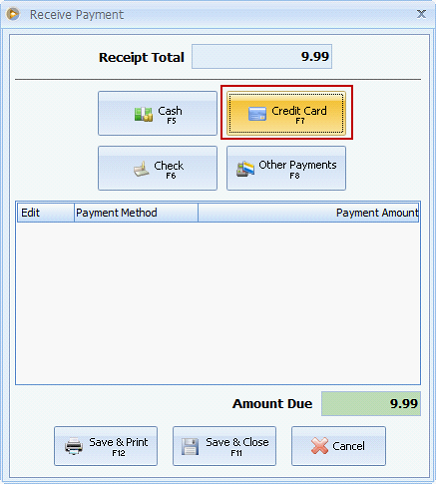Click the check-writing pen icon

pyautogui.click(x=142, y=169)
